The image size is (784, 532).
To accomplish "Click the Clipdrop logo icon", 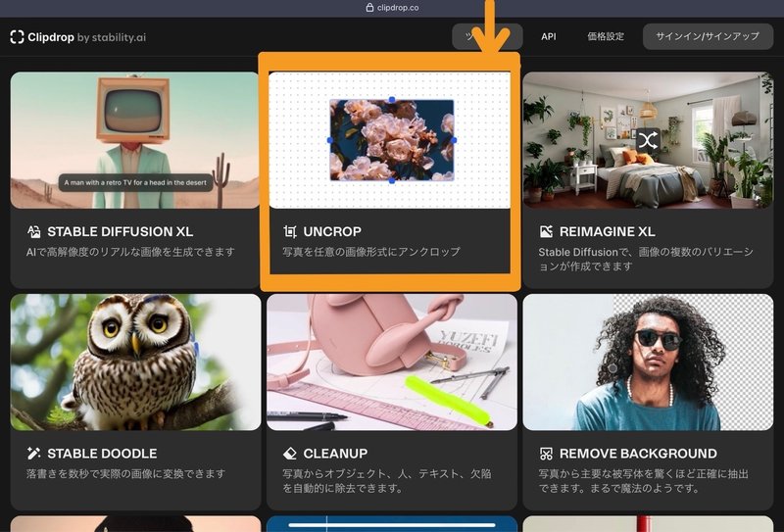I will (17, 37).
